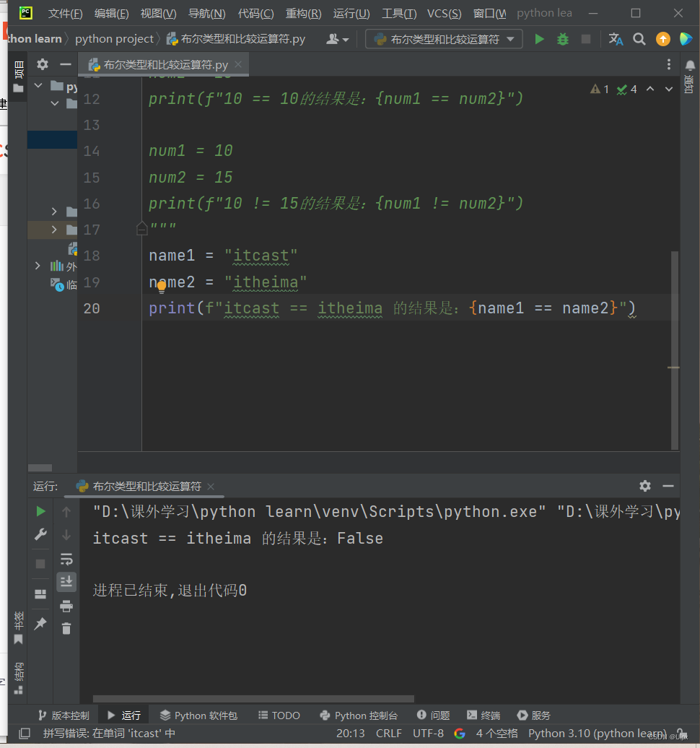The width and height of the screenshot is (700, 748).
Task: Clear run output with the trash icon
Action: coord(66,628)
